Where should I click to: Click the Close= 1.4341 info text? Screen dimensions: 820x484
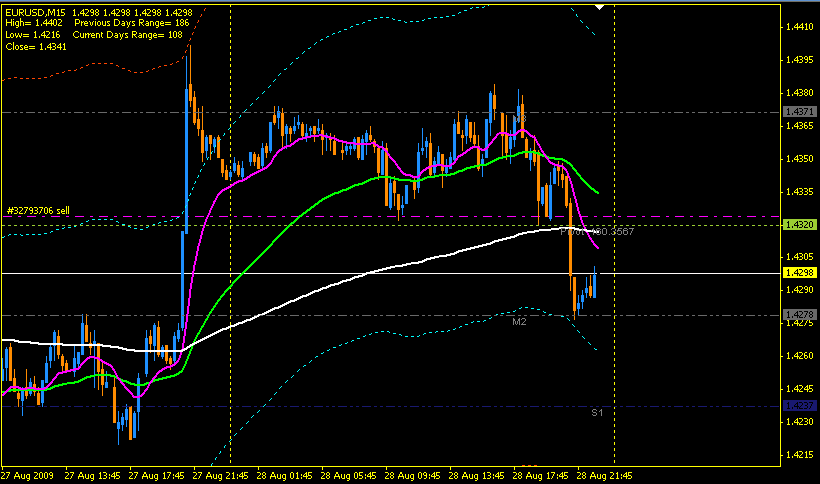[x=36, y=47]
